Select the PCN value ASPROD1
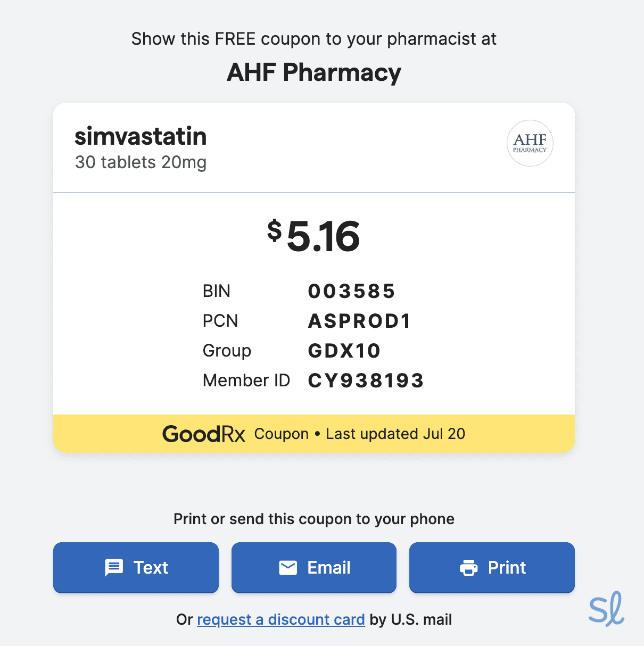The height and width of the screenshot is (646, 644). point(359,321)
